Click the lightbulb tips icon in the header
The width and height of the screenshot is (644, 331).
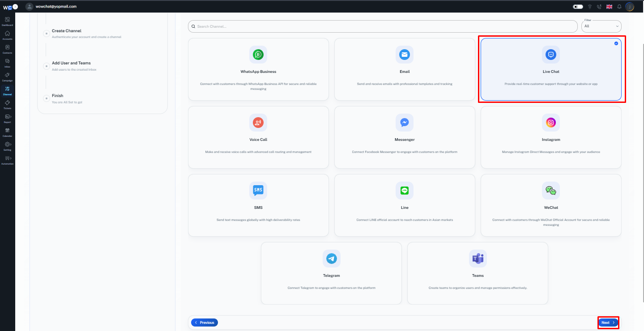pos(589,7)
